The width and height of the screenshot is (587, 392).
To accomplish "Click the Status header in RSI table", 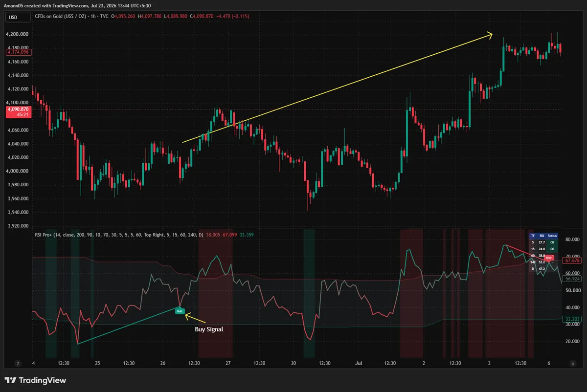I will [552, 236].
